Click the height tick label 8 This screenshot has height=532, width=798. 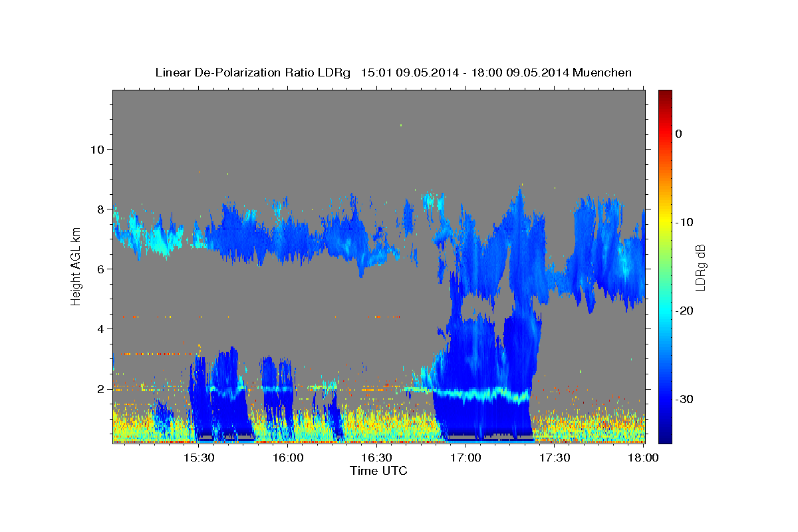101,209
